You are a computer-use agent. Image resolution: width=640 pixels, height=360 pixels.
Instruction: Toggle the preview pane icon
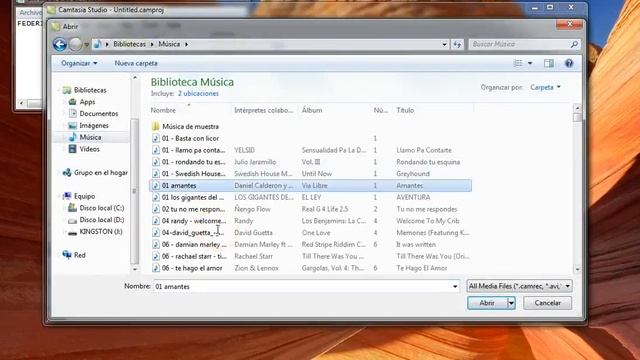549,63
